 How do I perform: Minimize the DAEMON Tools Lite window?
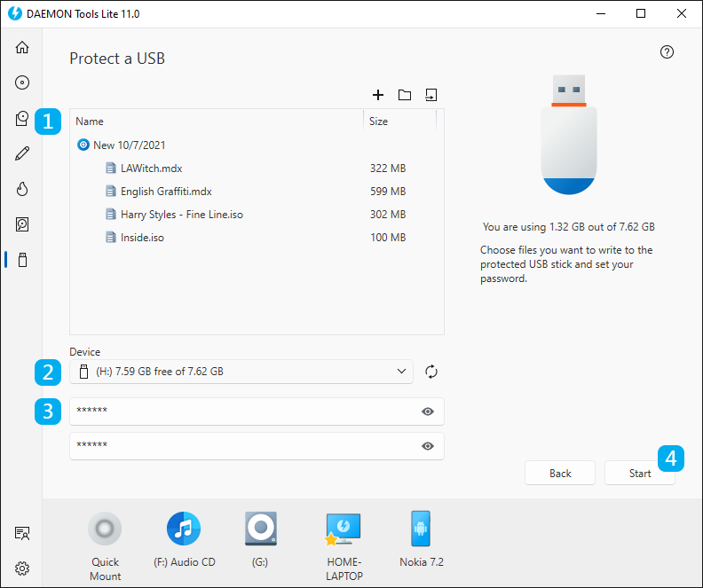601,13
